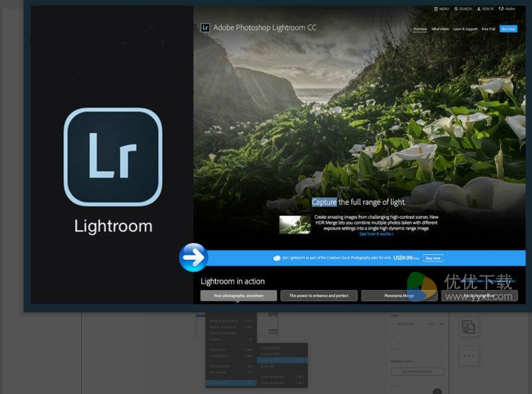Open the Learn & Support navigation tab
The image size is (532, 394).
pos(465,29)
